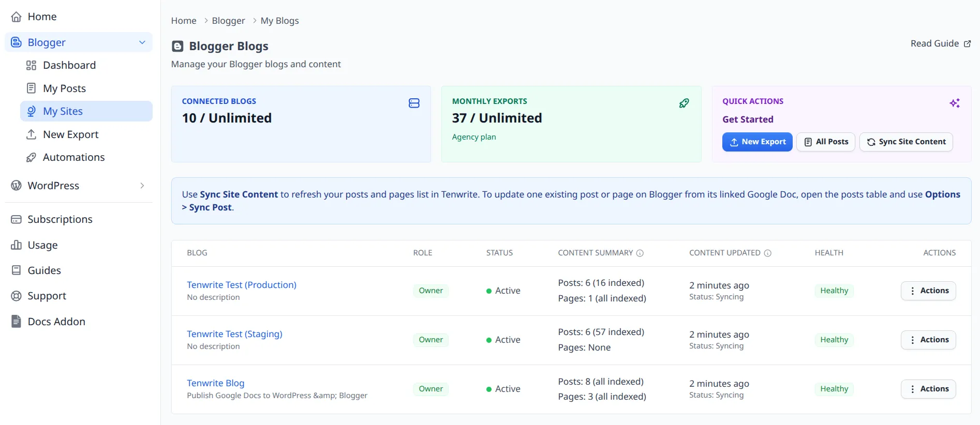
Task: Open Dashboard in the sidebar
Action: 86,65
